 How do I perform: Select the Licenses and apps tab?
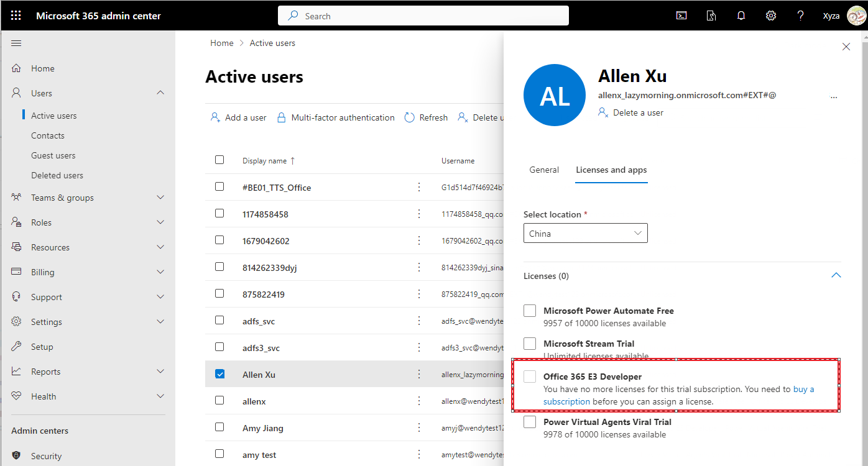point(611,170)
